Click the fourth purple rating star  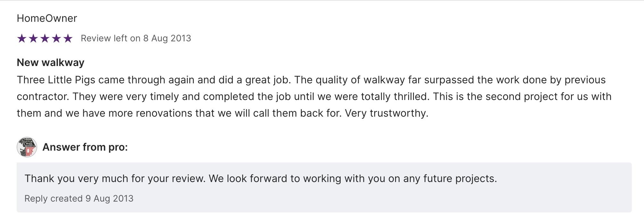click(56, 38)
